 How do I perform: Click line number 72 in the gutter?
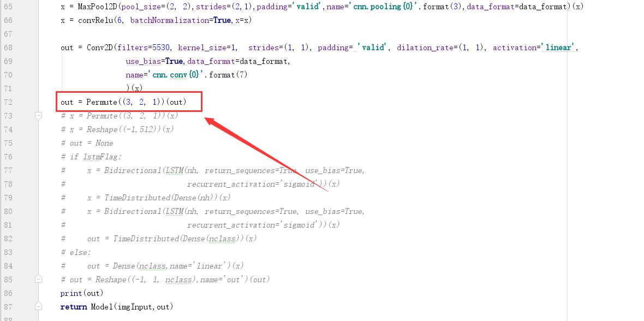(x=8, y=102)
